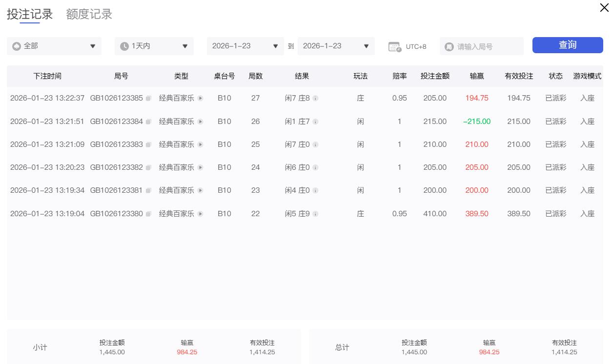Click the 查询 search button
The image size is (612, 364).
coord(567,45)
